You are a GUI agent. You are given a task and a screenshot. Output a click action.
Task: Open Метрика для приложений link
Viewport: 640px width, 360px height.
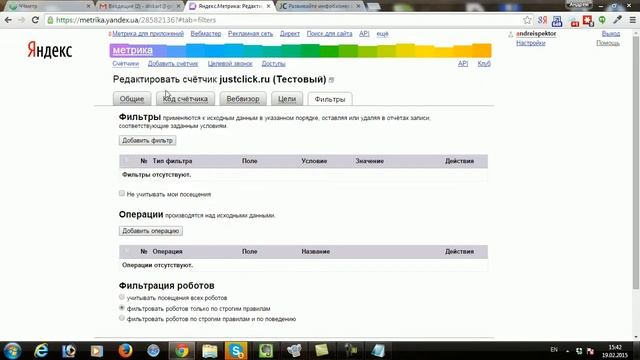click(x=148, y=34)
